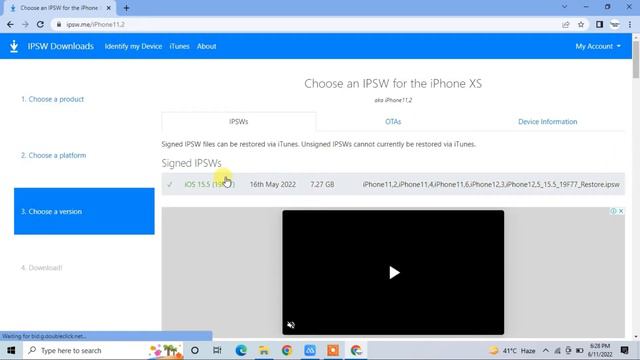Screen dimensions: 640x360
Task: Click the scrollbar down arrow
Action: (636, 337)
